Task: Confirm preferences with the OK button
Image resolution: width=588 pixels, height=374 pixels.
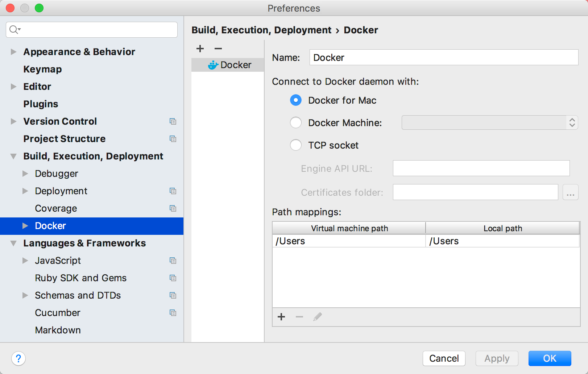Action: 550,358
